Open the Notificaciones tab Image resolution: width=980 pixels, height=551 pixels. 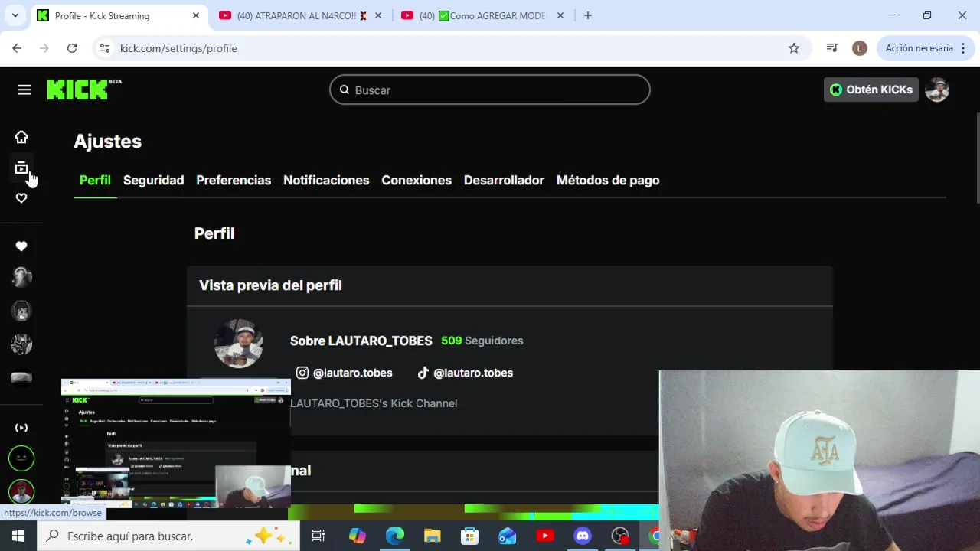(x=326, y=181)
